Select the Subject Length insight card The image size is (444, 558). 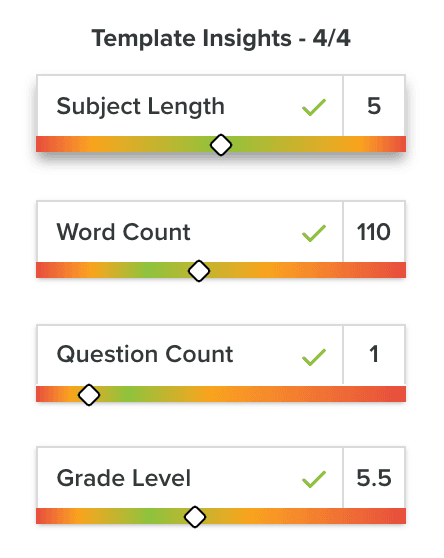pos(221,114)
